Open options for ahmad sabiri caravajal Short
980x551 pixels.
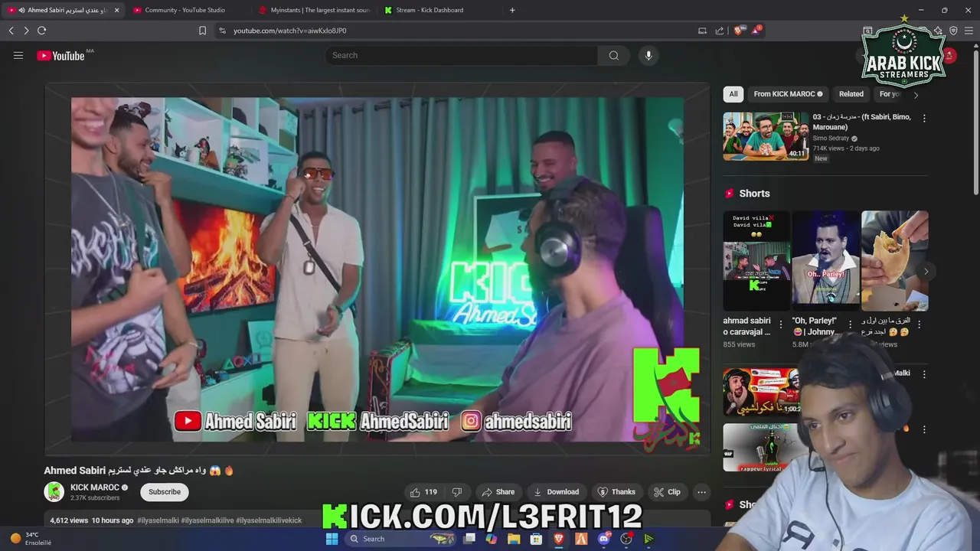[781, 324]
